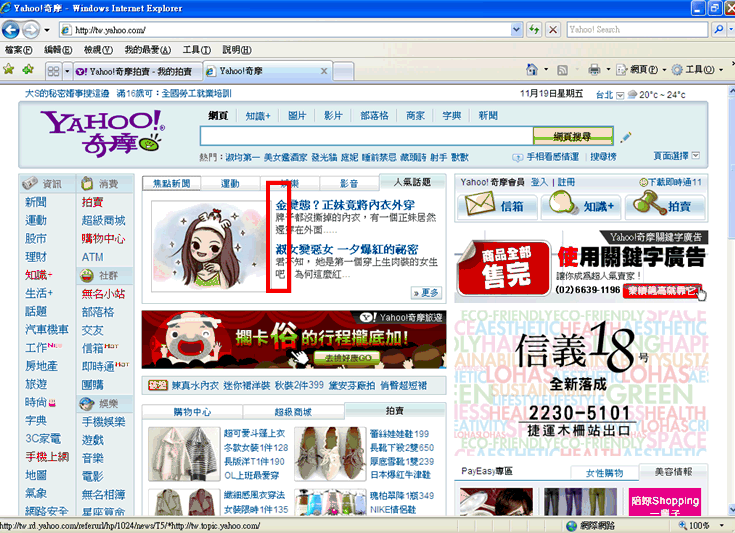Screen dimensions: 735x533
Task: Open the Quick Tabs grid icon
Action: click(53, 71)
